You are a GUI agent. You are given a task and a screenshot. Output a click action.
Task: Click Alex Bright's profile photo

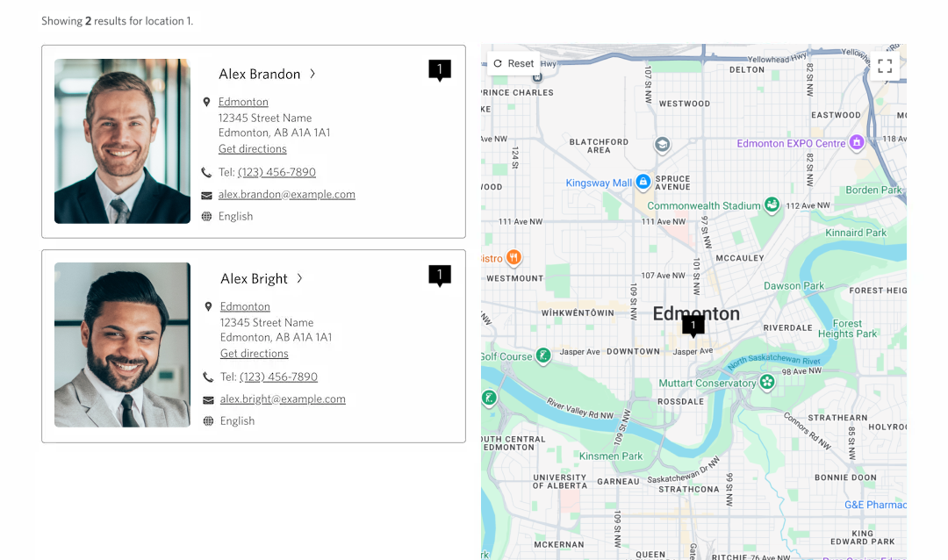[122, 345]
